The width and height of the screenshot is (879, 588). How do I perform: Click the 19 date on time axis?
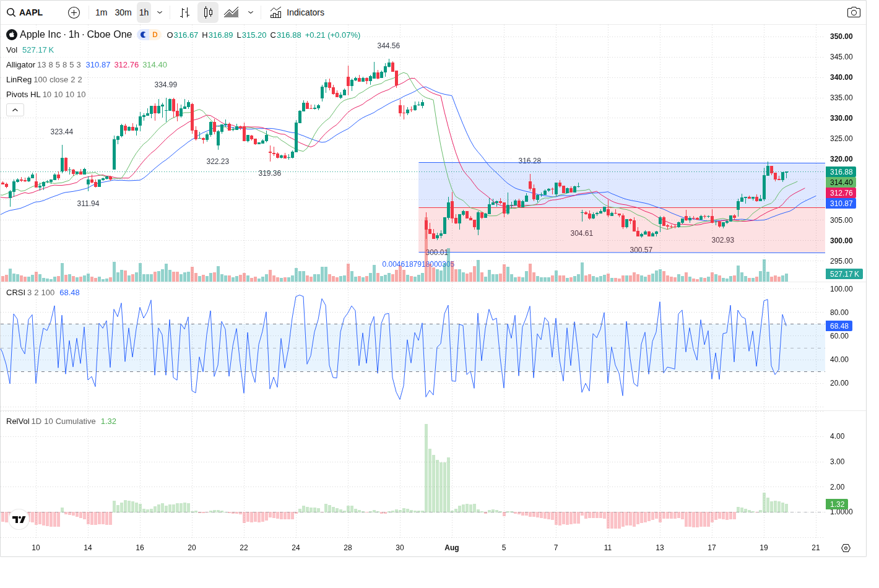coord(764,548)
